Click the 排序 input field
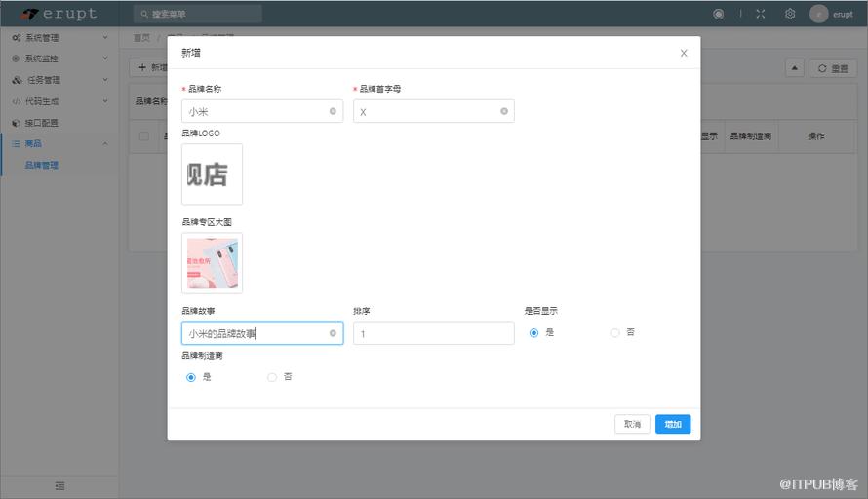 coord(433,333)
